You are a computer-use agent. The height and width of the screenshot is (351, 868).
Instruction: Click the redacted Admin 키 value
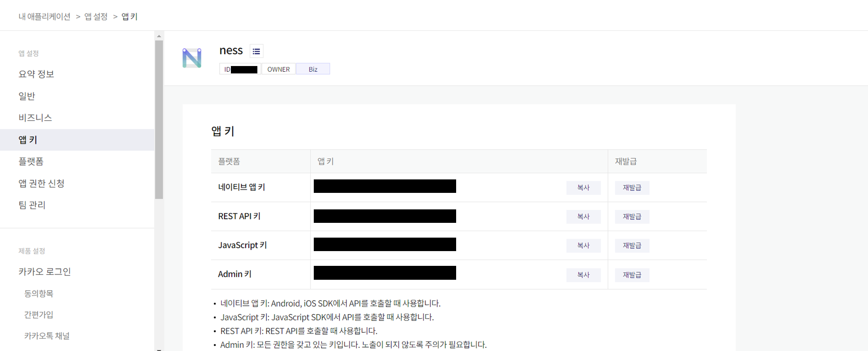[x=385, y=273]
